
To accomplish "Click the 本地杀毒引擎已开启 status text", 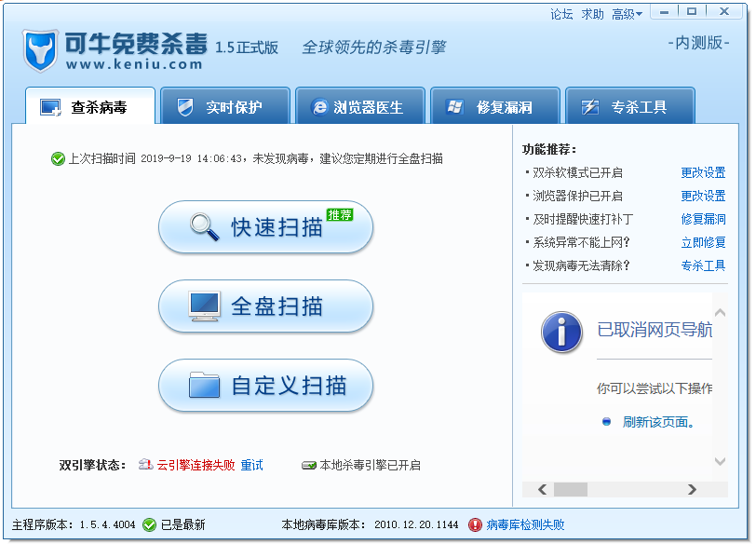I will point(370,465).
